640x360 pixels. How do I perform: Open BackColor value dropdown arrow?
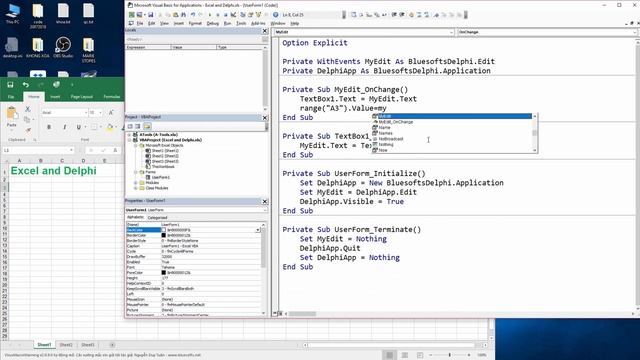coord(258,230)
